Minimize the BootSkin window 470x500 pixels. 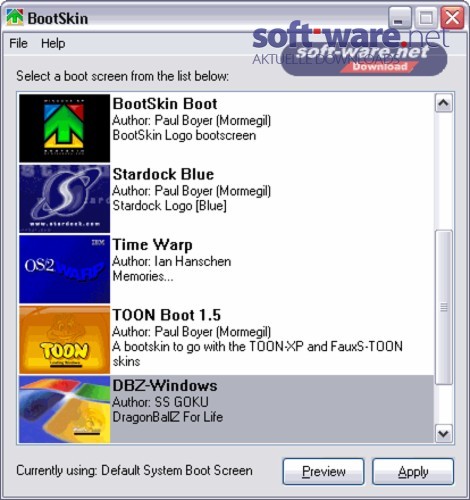click(399, 17)
